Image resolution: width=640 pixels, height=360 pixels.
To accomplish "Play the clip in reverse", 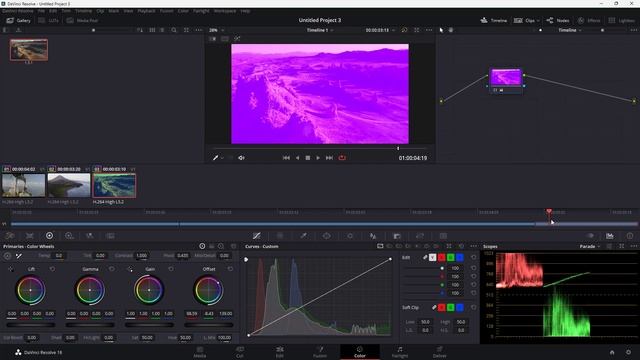I will (298, 158).
